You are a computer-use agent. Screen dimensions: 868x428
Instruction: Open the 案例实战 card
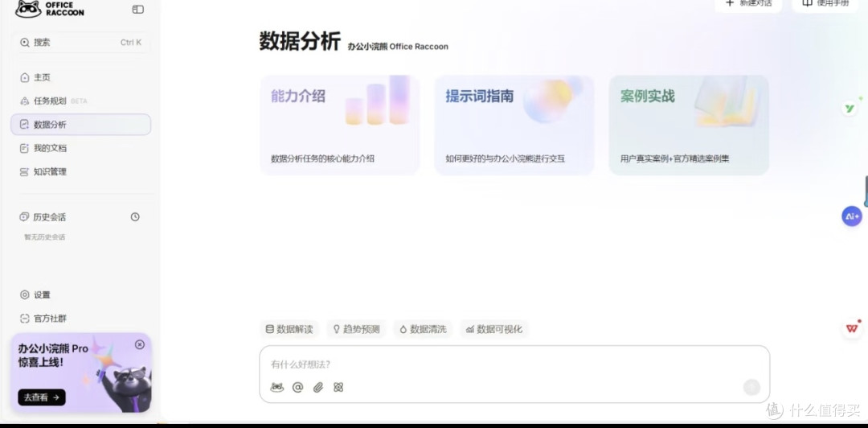689,126
